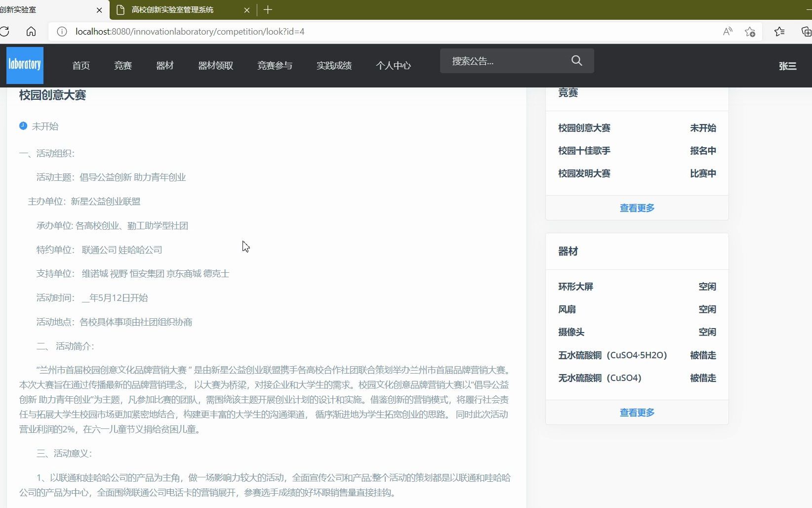Viewport: 812px width, 508px height.
Task: Click the clock icon beside 未开始 status
Action: point(23,126)
